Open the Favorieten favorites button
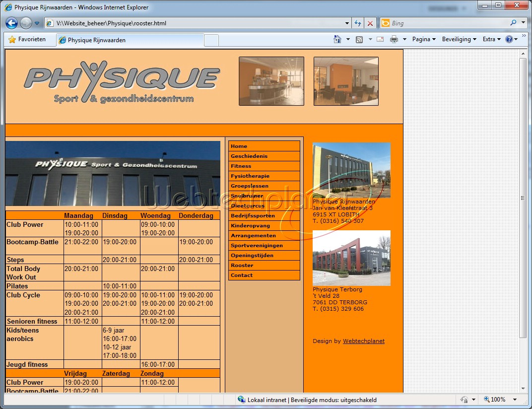This screenshot has height=409, width=532. pos(27,39)
